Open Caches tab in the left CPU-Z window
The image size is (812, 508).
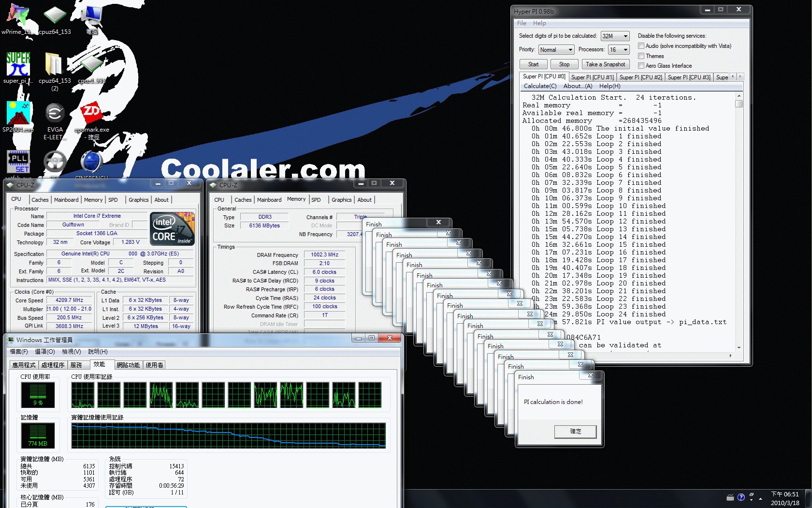click(40, 200)
